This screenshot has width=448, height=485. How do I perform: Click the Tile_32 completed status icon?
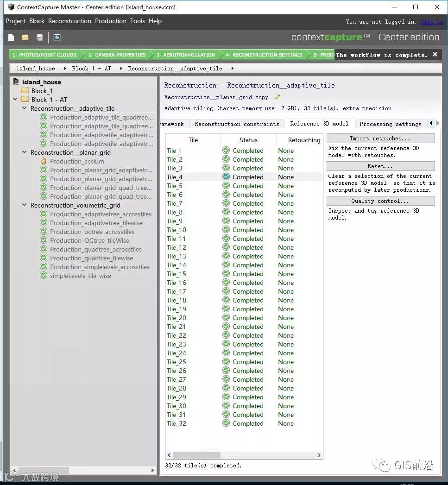226,423
